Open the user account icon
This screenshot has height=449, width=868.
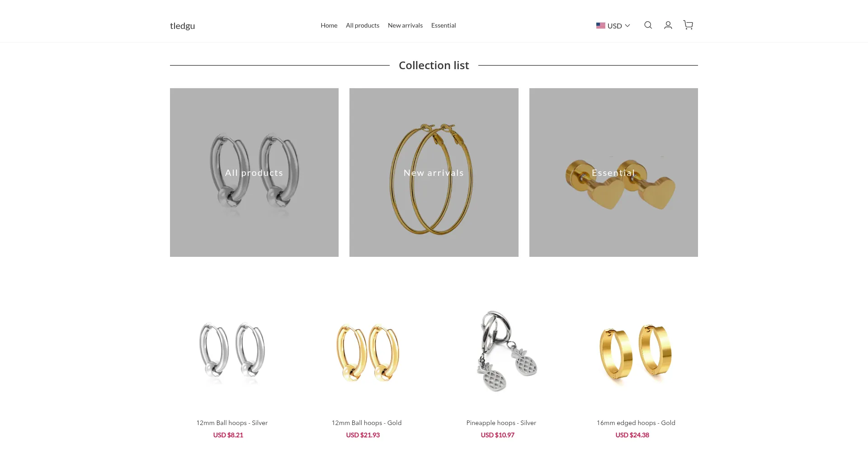click(668, 25)
